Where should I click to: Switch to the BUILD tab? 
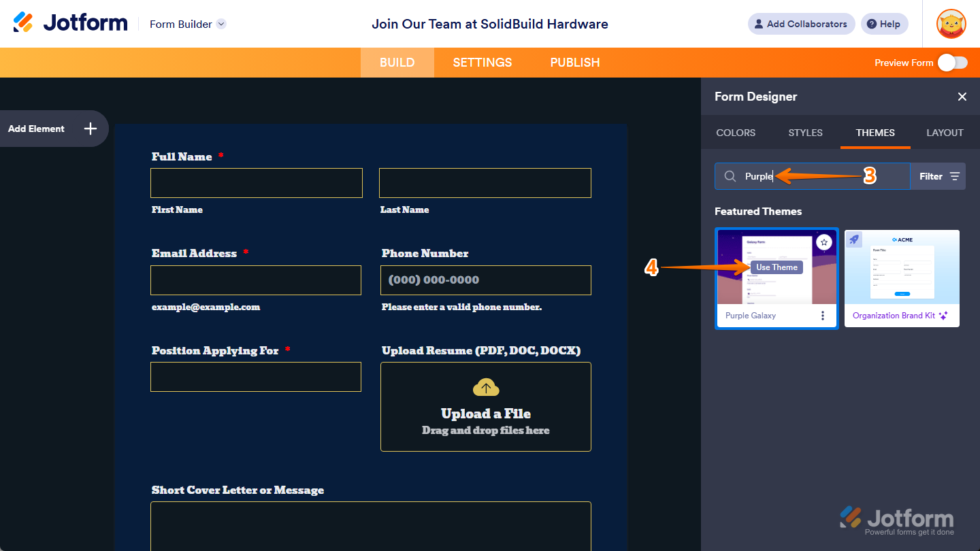[x=397, y=63]
